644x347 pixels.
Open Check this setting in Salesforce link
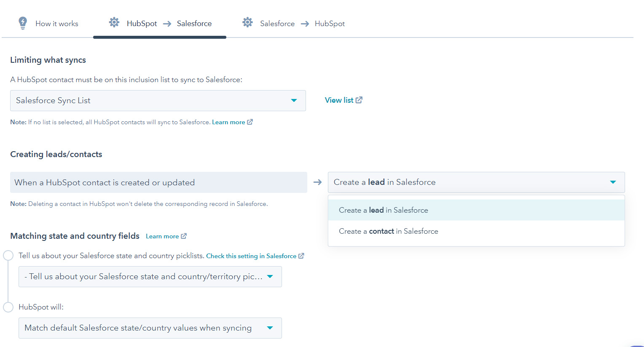(251, 256)
